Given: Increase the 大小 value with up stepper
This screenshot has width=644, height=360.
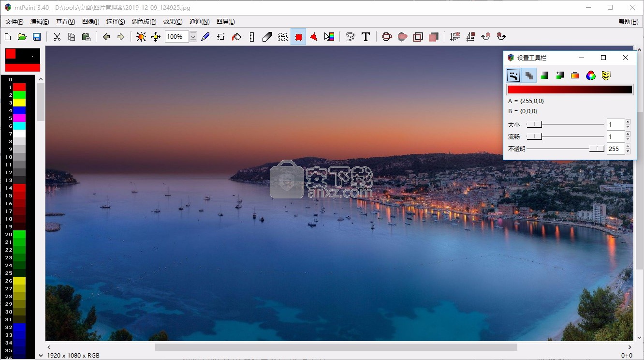Looking at the screenshot, I should click(x=628, y=122).
